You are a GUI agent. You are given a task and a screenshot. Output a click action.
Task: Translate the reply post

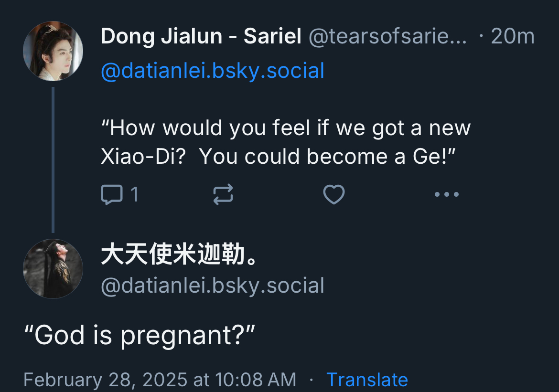(367, 380)
